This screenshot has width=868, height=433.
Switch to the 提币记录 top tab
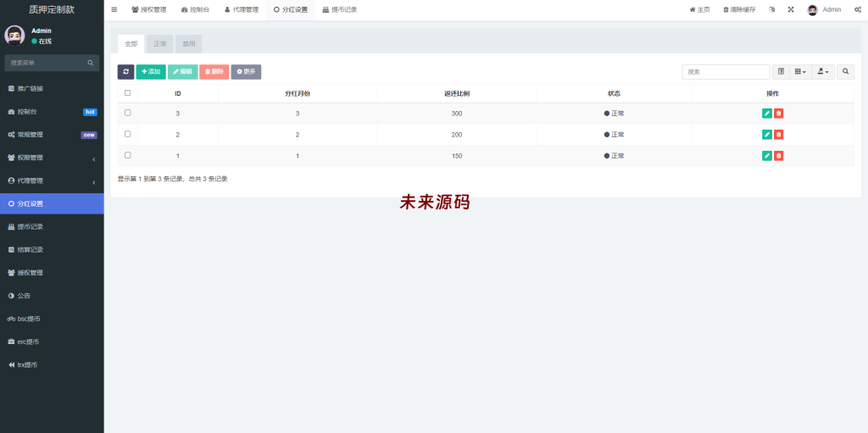(339, 10)
